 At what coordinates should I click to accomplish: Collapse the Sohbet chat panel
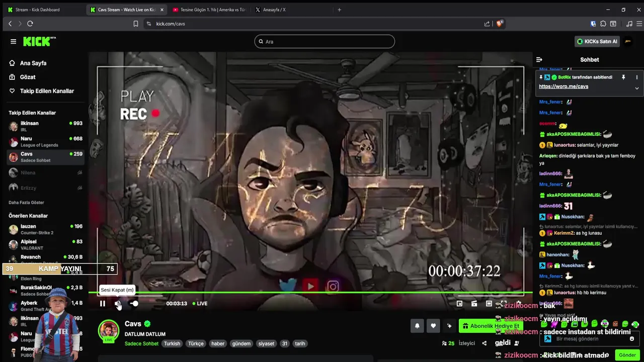click(x=539, y=59)
